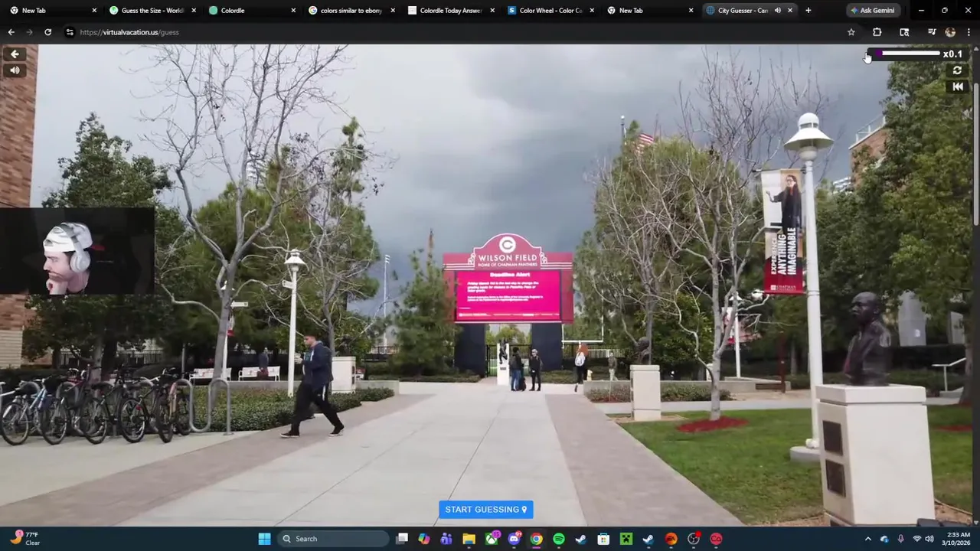Open Discord from the taskbar
This screenshot has width=980, height=551.
[514, 539]
